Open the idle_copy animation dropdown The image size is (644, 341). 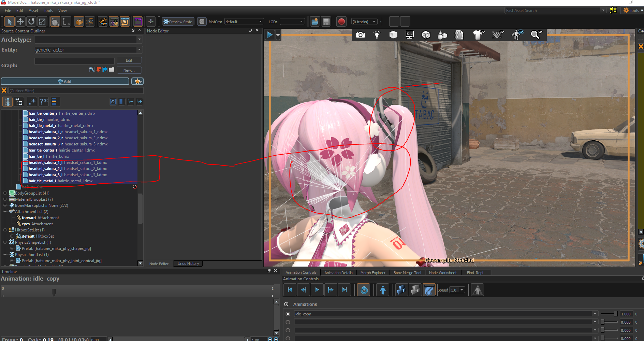595,314
